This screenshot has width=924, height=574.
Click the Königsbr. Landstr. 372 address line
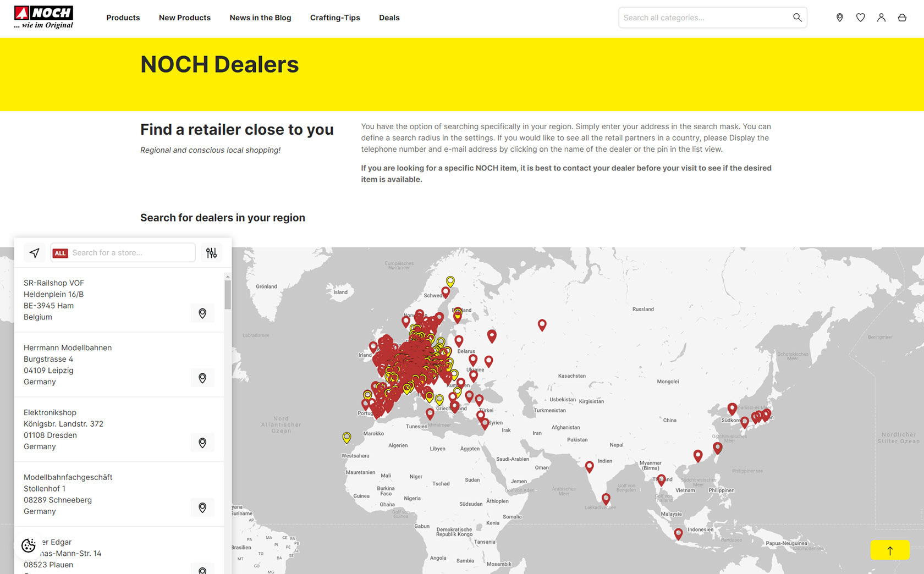click(63, 424)
